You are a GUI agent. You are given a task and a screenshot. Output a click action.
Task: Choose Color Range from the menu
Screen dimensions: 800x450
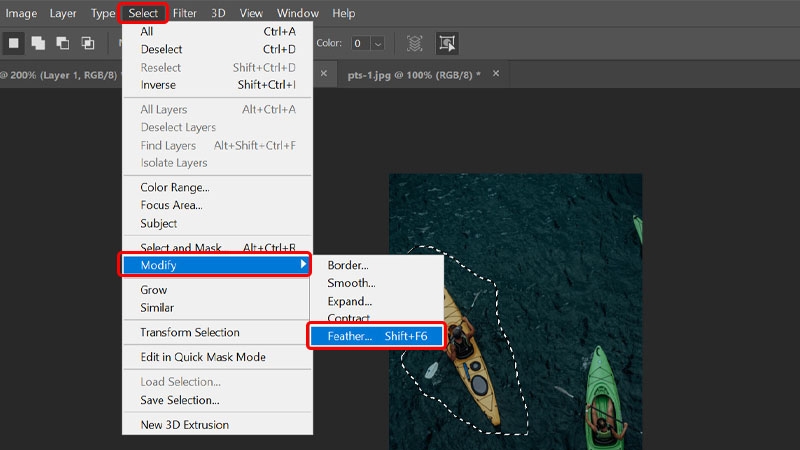point(217,188)
